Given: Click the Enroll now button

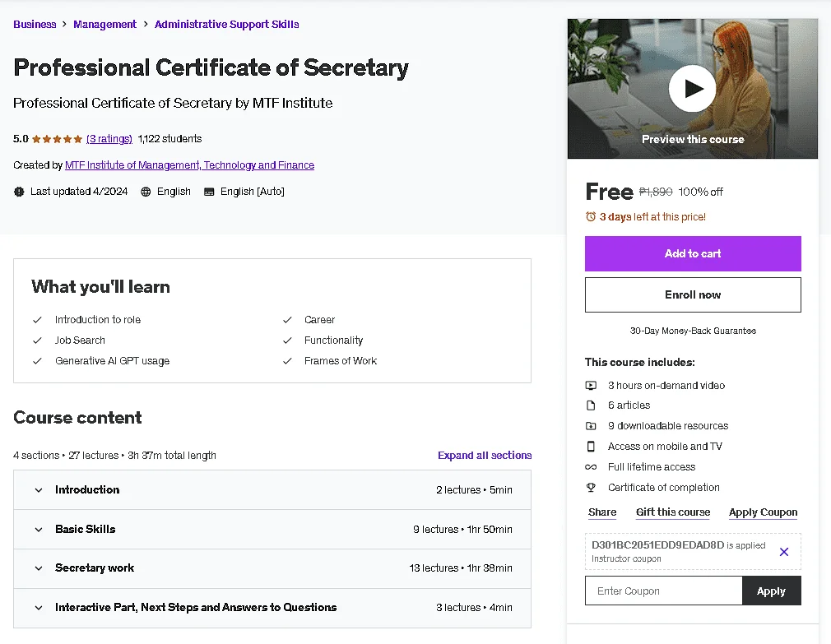Looking at the screenshot, I should click(693, 295).
